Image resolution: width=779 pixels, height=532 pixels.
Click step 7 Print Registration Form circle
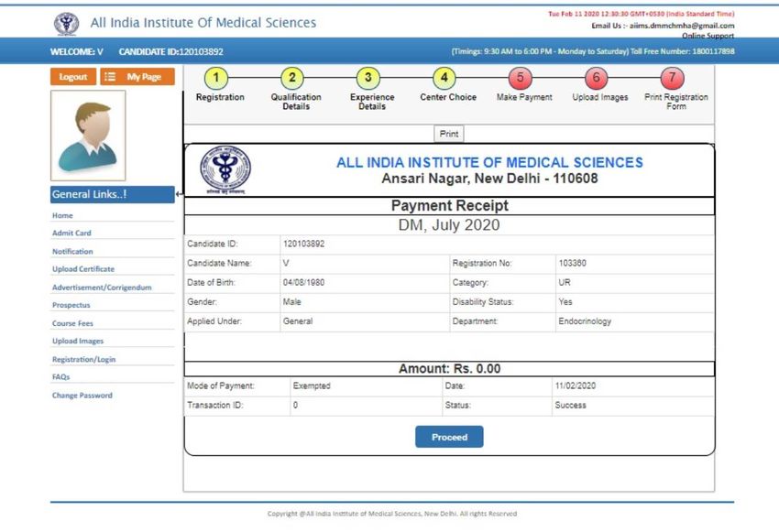pyautogui.click(x=672, y=78)
